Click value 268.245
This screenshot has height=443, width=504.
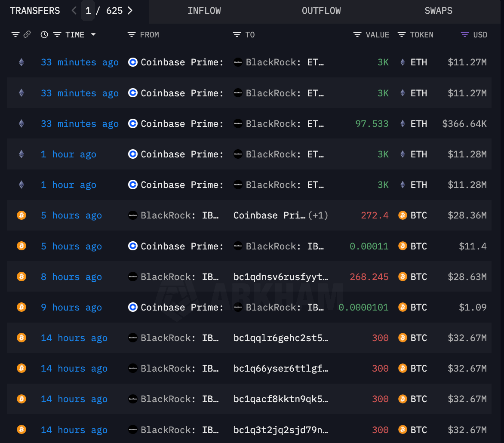[369, 277]
